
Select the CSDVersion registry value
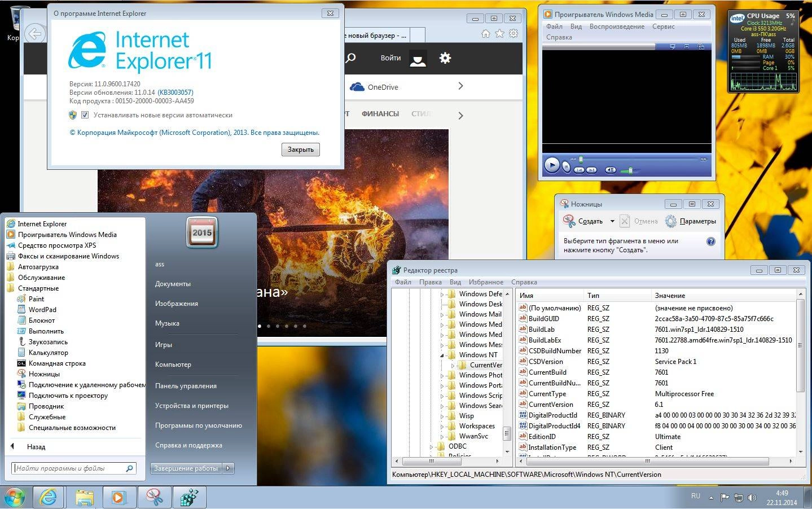coord(546,362)
